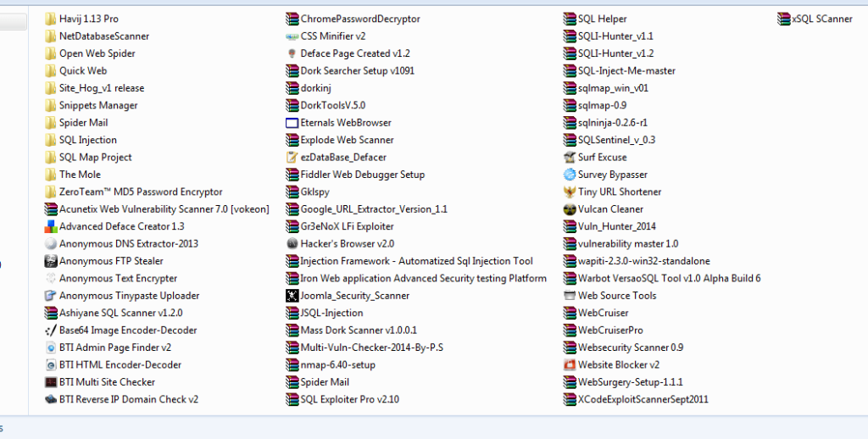The width and height of the screenshot is (868, 439).
Task: Click the SQL Map Project folder name
Action: 95,158
